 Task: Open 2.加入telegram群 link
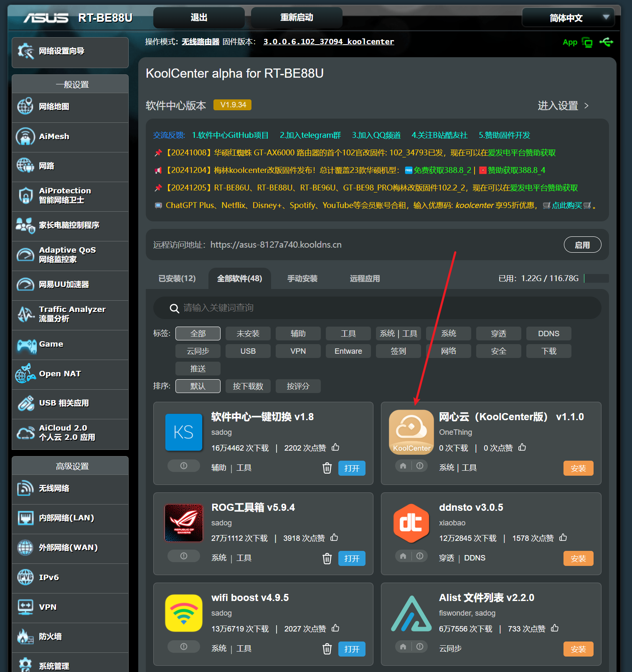click(x=310, y=135)
